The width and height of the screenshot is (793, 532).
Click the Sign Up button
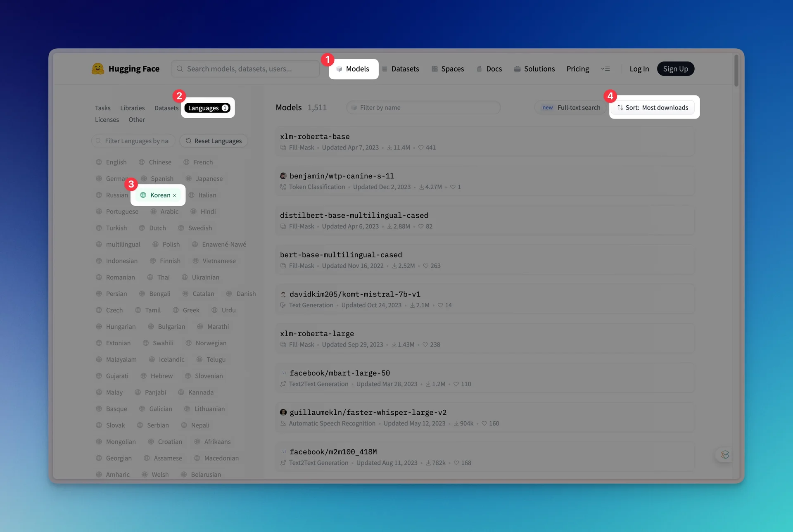(x=675, y=69)
